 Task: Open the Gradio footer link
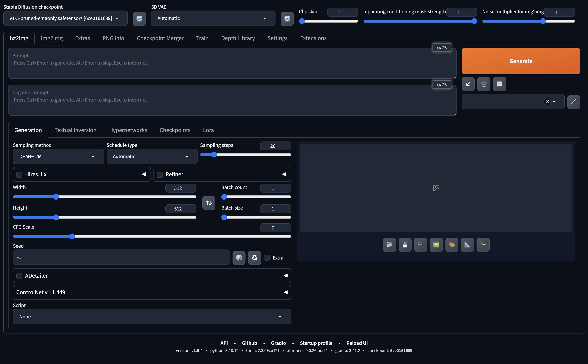click(x=278, y=343)
